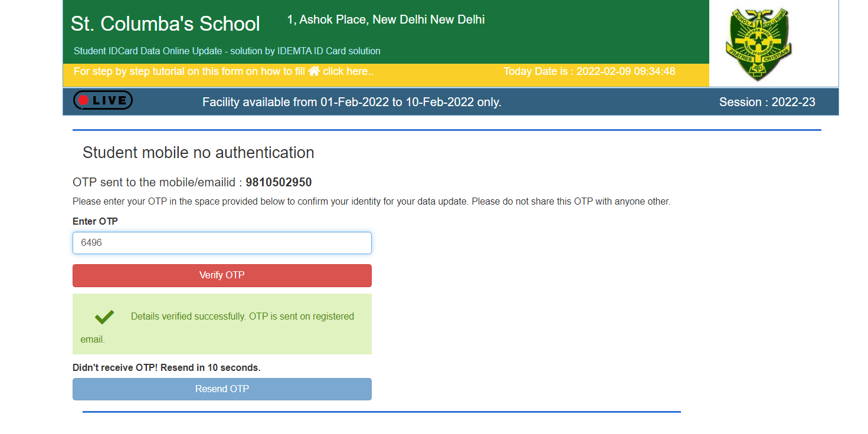This screenshot has height=434, width=868.
Task: Click the 'Facility available from 01-Feb-2022' notice
Action: click(x=352, y=102)
